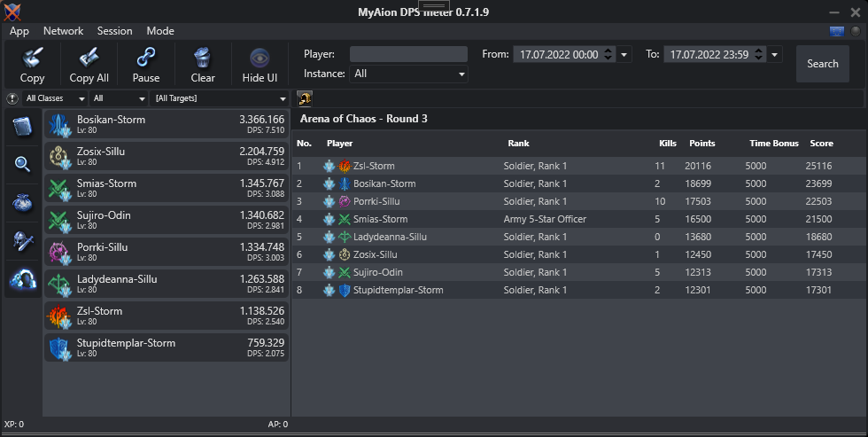The image size is (868, 437).
Task: Click Porrki-Sillu class icon in DPS list
Action: (x=58, y=253)
